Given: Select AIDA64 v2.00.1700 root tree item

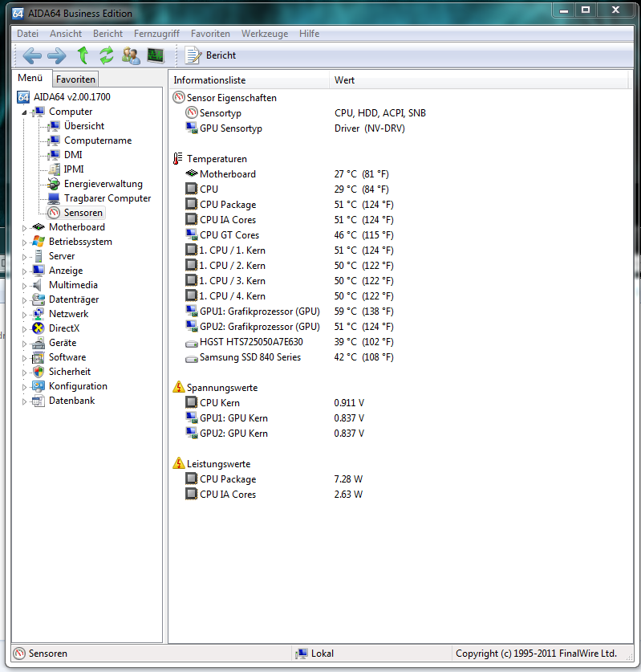Looking at the screenshot, I should pyautogui.click(x=72, y=97).
